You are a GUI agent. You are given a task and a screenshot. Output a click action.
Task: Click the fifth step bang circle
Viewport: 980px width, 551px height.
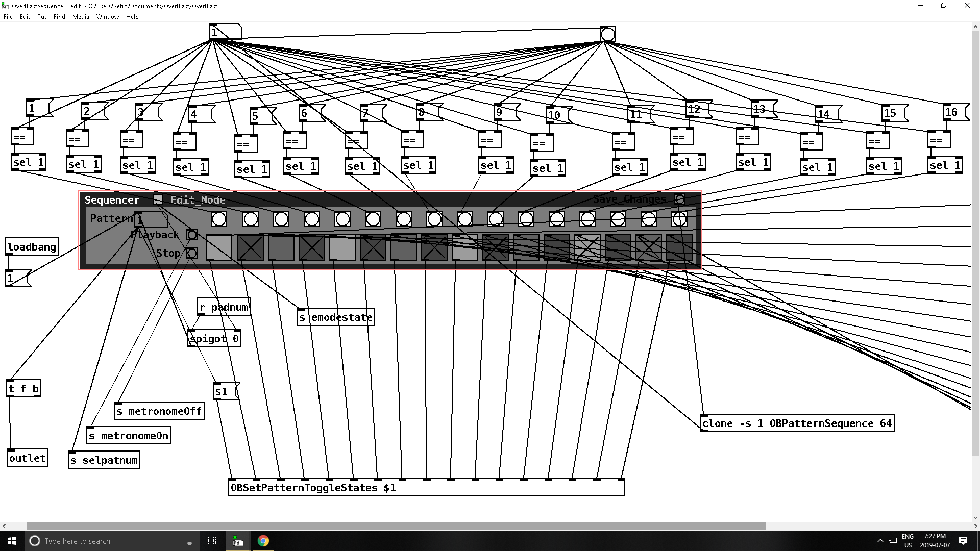click(342, 219)
